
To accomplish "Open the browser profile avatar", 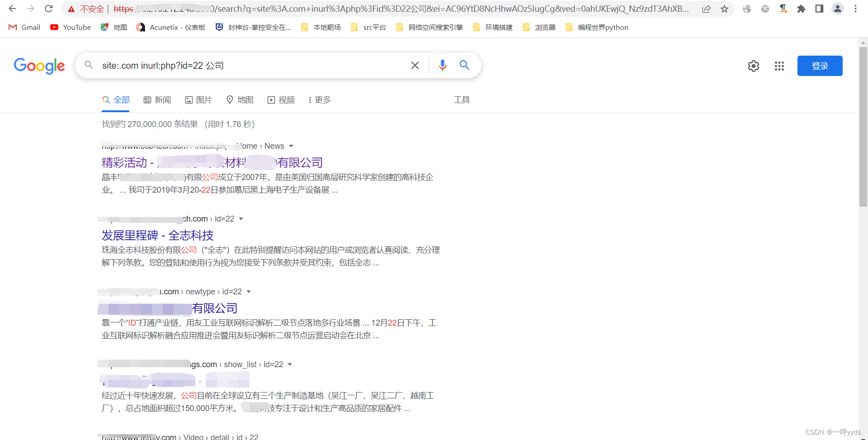I will pos(838,9).
